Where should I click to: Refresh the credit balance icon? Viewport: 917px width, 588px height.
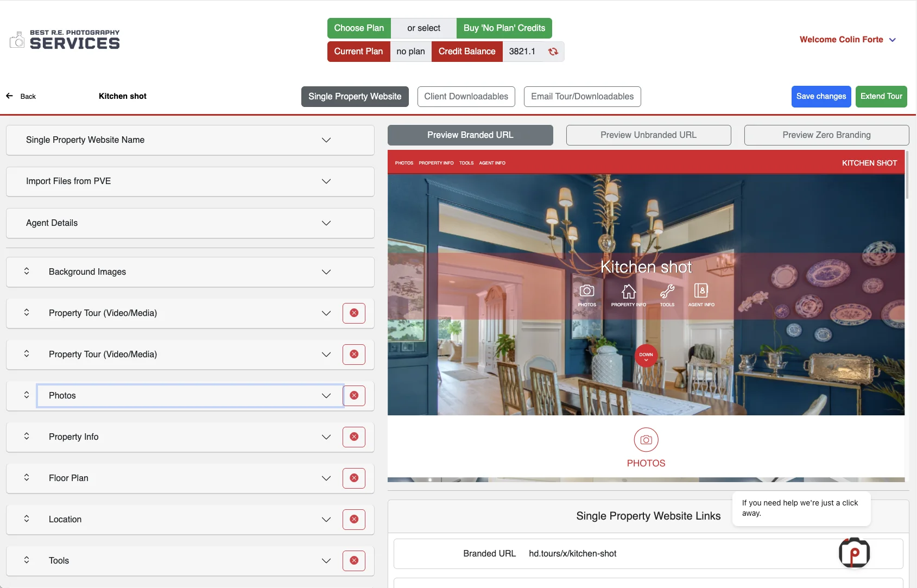pyautogui.click(x=553, y=52)
